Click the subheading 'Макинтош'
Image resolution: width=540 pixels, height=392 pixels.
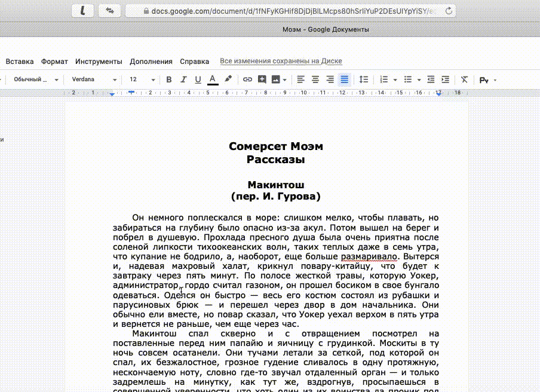point(276,185)
